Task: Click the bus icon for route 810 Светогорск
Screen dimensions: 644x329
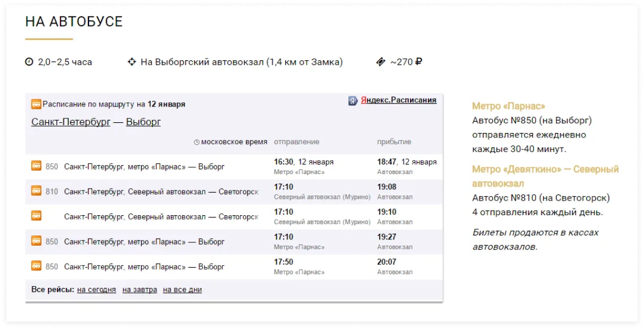Action: click(36, 191)
